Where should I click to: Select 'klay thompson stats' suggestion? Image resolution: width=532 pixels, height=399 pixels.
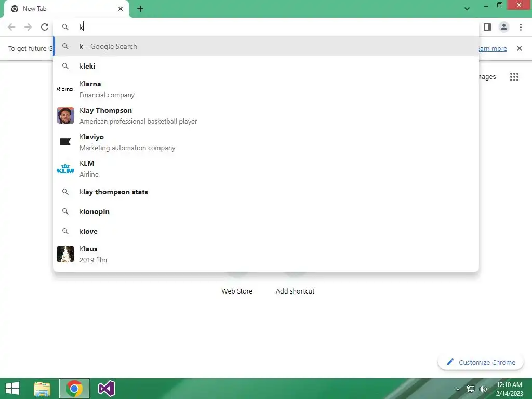[267, 192]
